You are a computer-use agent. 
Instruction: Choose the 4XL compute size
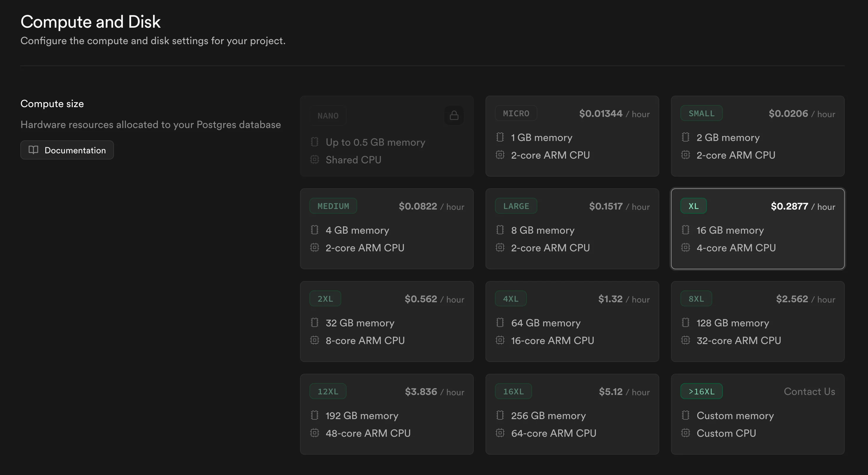572,321
